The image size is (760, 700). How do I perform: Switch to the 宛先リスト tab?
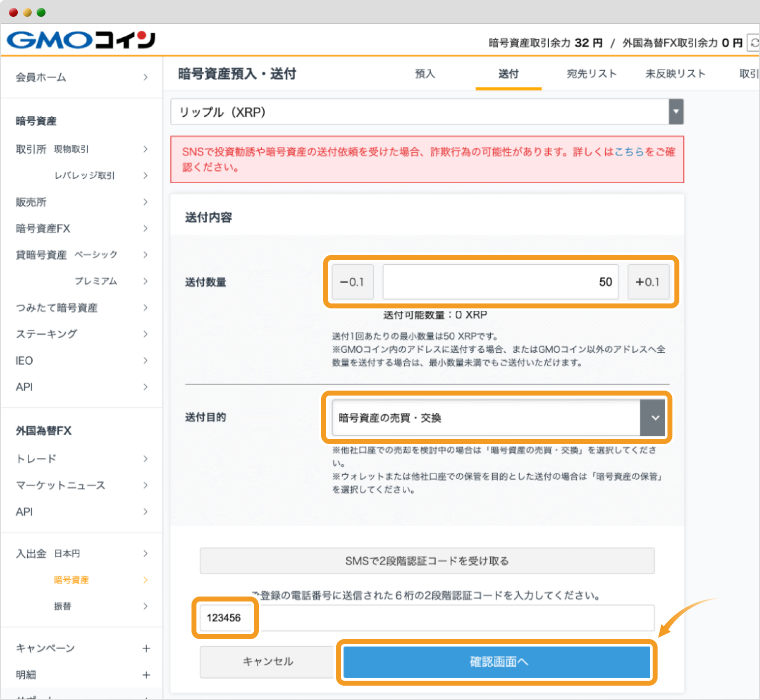[x=592, y=74]
